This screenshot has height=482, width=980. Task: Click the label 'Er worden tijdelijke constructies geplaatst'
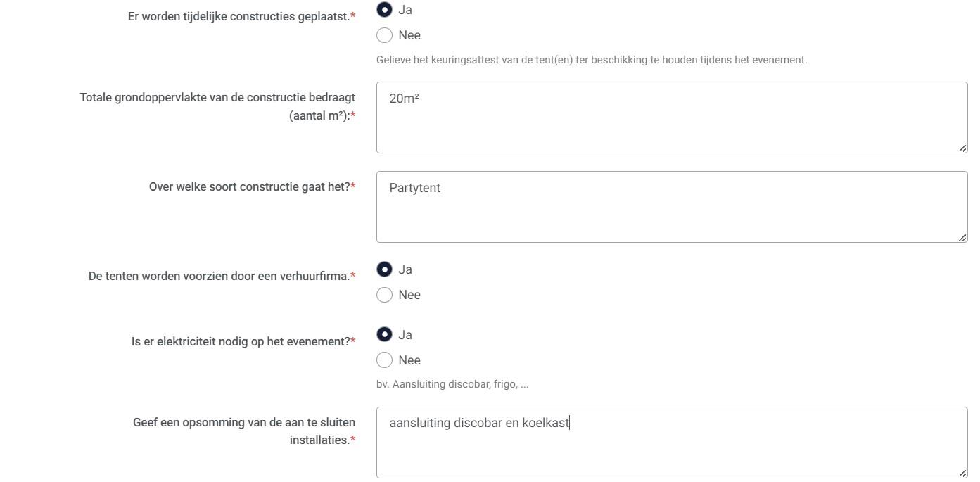(x=238, y=17)
